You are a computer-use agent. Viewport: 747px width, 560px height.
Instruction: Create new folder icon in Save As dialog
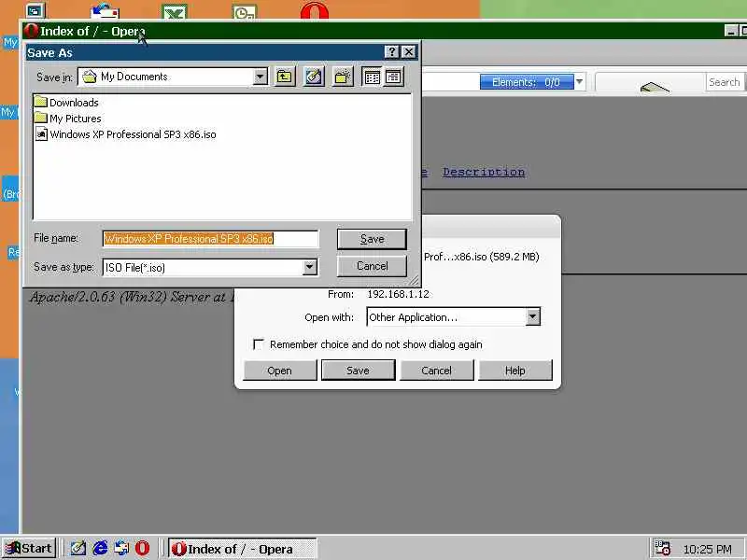point(343,77)
